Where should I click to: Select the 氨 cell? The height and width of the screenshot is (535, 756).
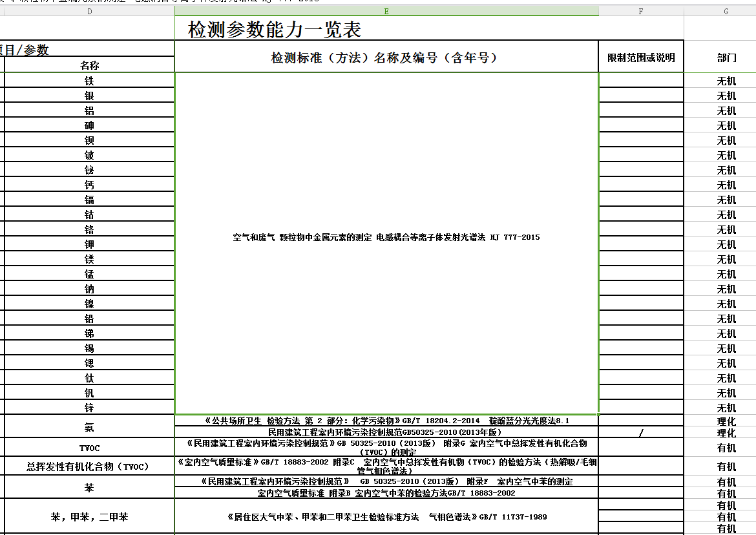point(89,426)
